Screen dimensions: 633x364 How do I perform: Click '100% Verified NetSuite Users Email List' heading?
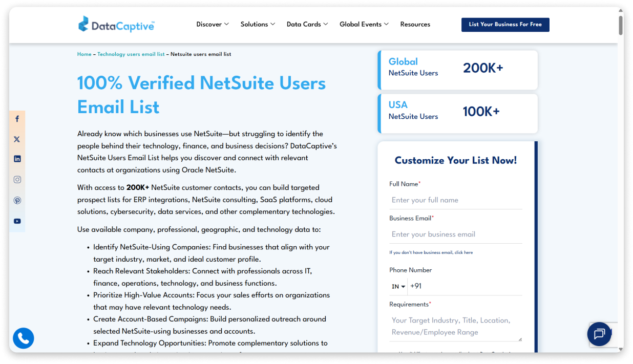click(202, 95)
